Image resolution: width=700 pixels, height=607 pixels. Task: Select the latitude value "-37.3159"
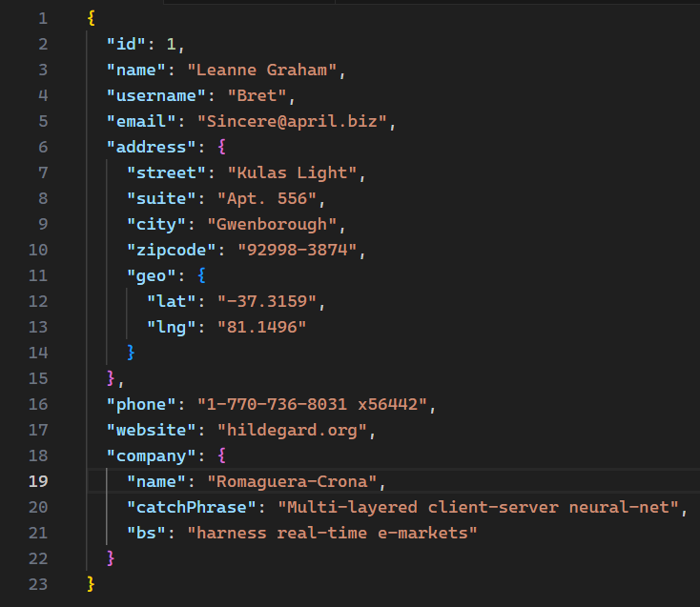click(267, 301)
